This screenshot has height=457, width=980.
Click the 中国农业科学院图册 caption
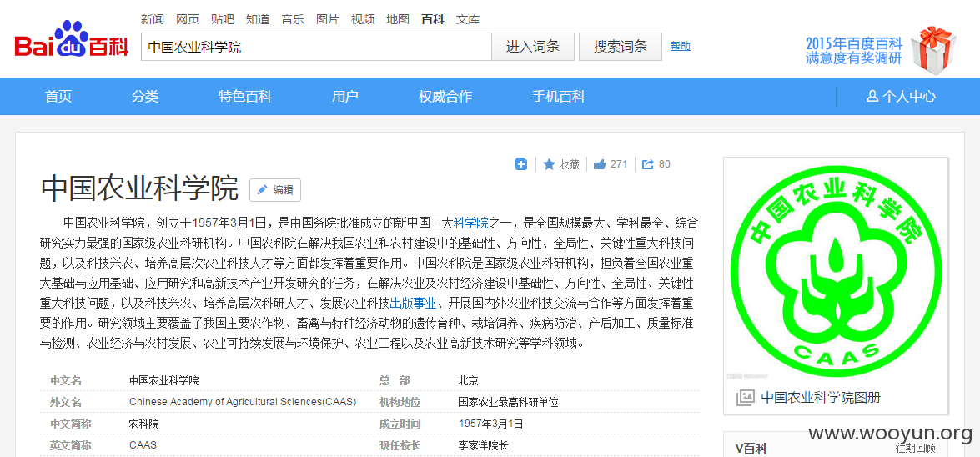coord(821,398)
